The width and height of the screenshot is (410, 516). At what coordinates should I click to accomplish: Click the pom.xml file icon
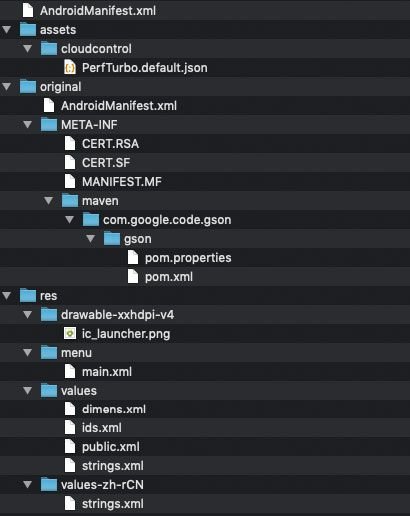(x=133, y=277)
